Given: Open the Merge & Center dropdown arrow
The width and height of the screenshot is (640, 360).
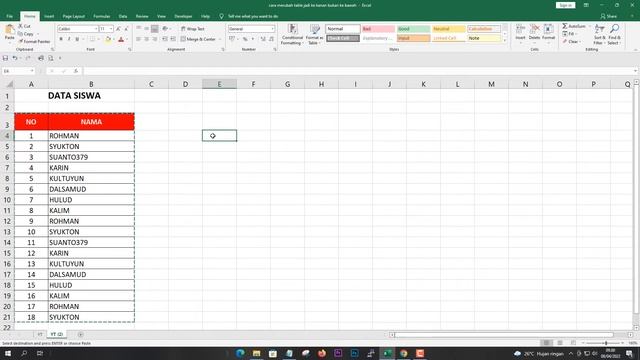Looking at the screenshot, I should click(x=220, y=39).
